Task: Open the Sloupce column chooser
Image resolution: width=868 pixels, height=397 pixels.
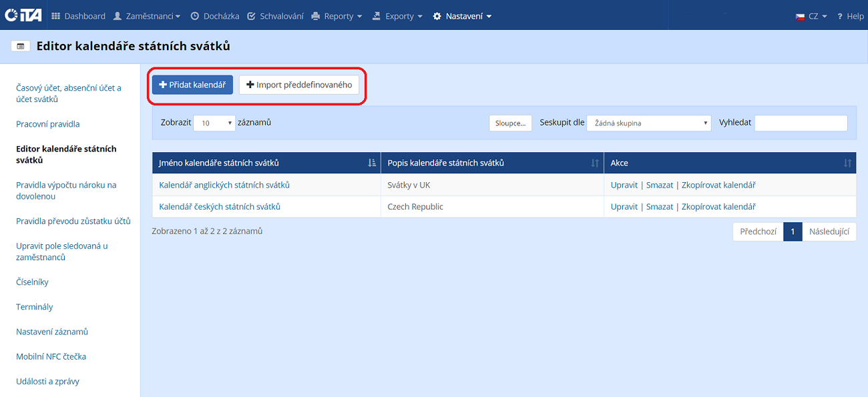Action: point(511,123)
